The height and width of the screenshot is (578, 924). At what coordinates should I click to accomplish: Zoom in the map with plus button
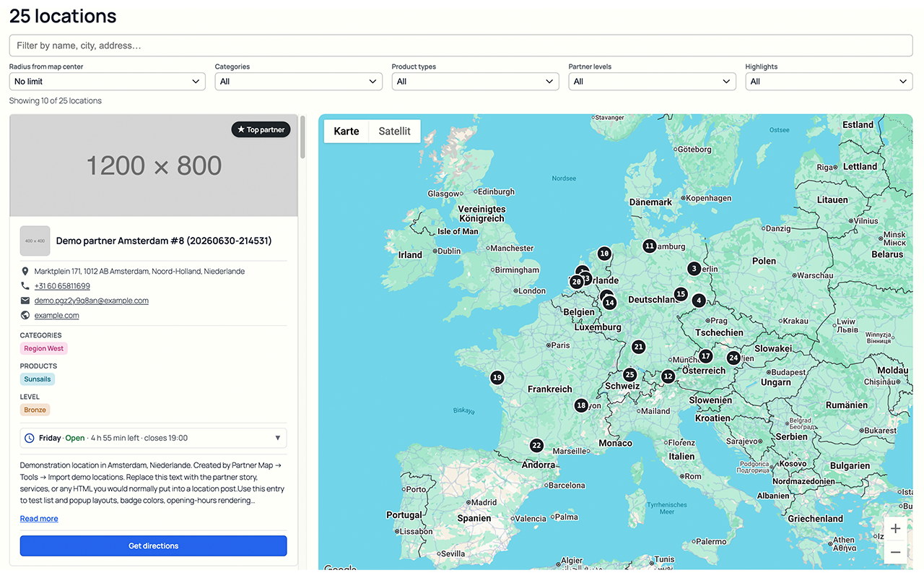pos(895,528)
